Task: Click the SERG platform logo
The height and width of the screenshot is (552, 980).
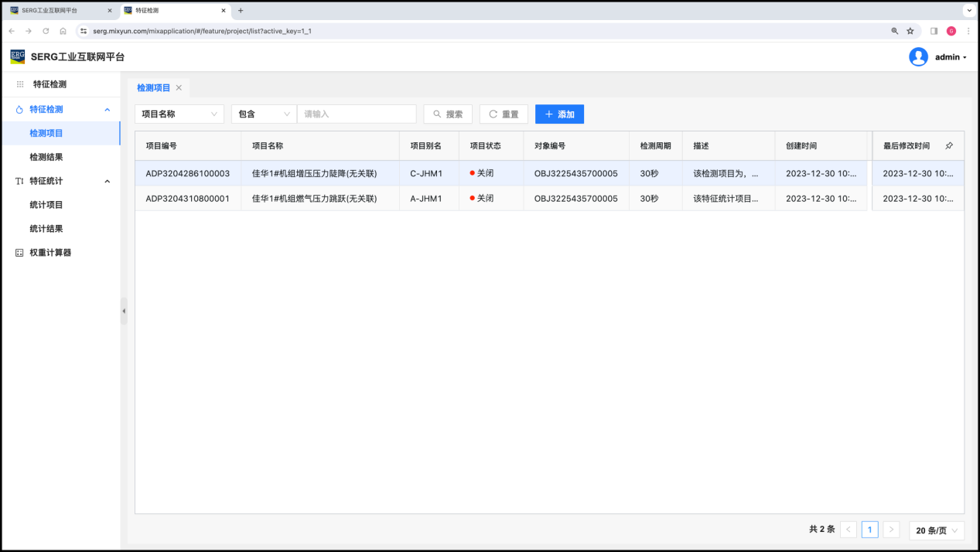Action: [17, 56]
